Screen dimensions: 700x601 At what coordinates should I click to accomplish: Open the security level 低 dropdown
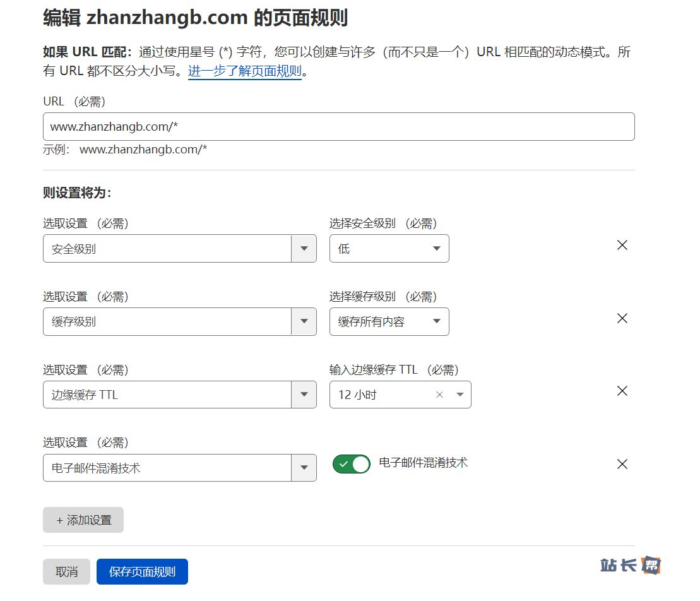point(389,249)
